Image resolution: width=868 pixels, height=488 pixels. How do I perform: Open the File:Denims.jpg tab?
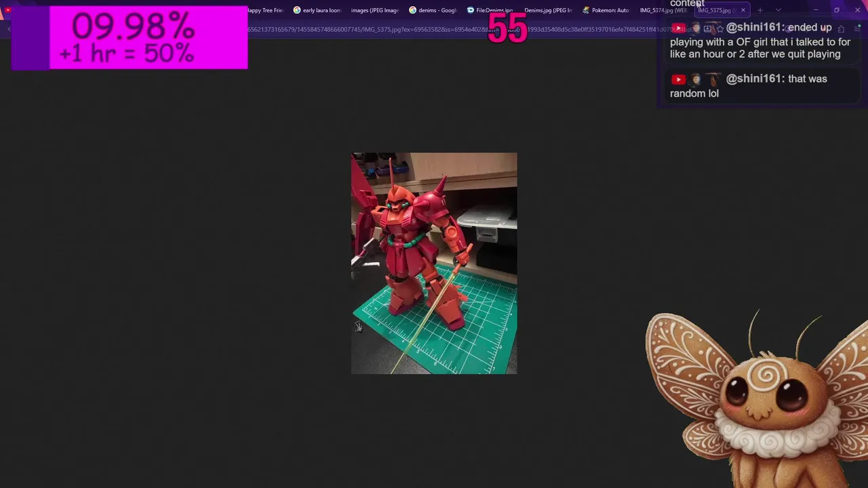click(x=490, y=10)
